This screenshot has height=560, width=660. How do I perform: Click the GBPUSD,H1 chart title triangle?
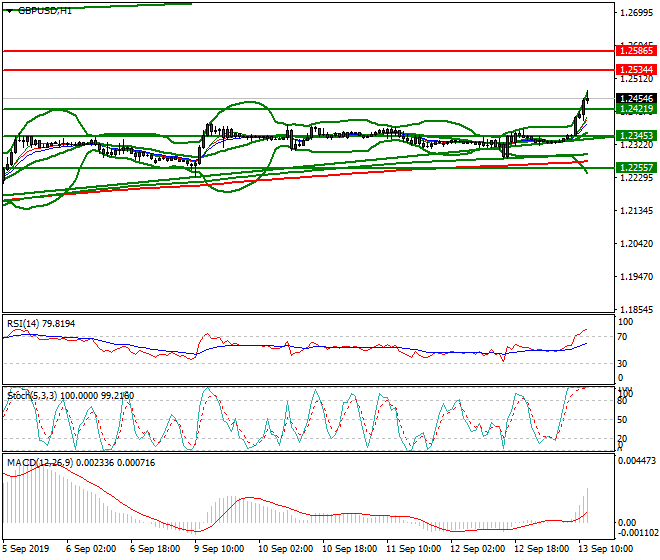9,11
